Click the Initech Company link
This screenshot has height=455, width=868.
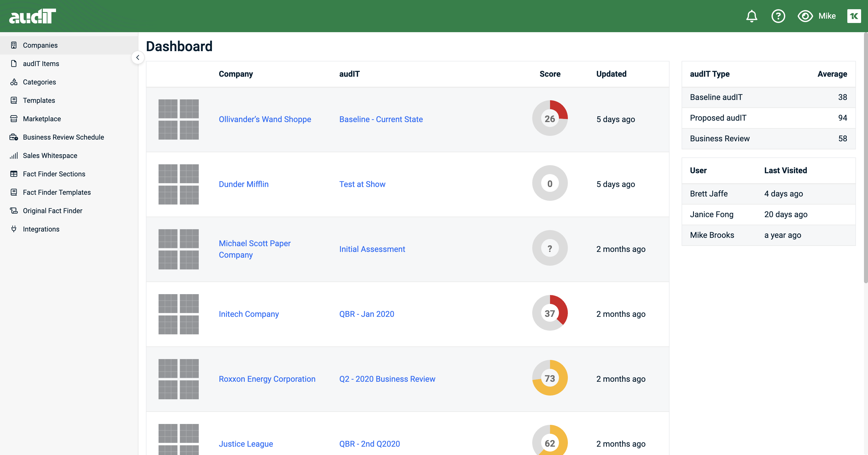[249, 314]
